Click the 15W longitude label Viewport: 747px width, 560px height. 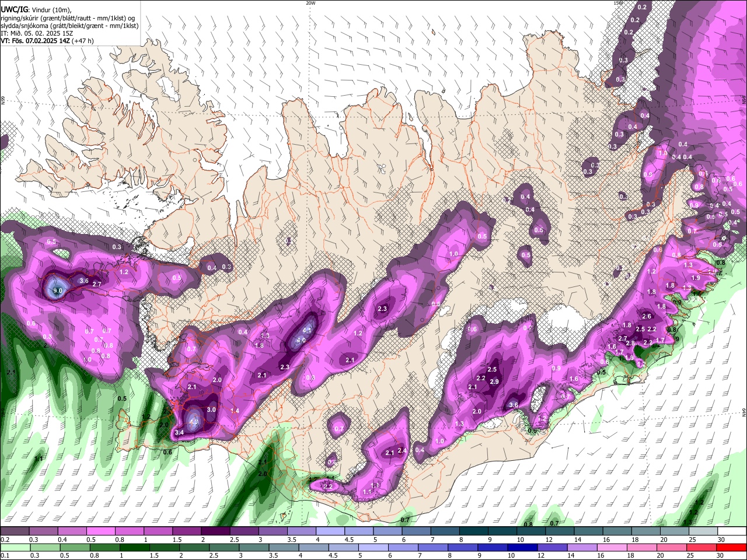point(617,3)
